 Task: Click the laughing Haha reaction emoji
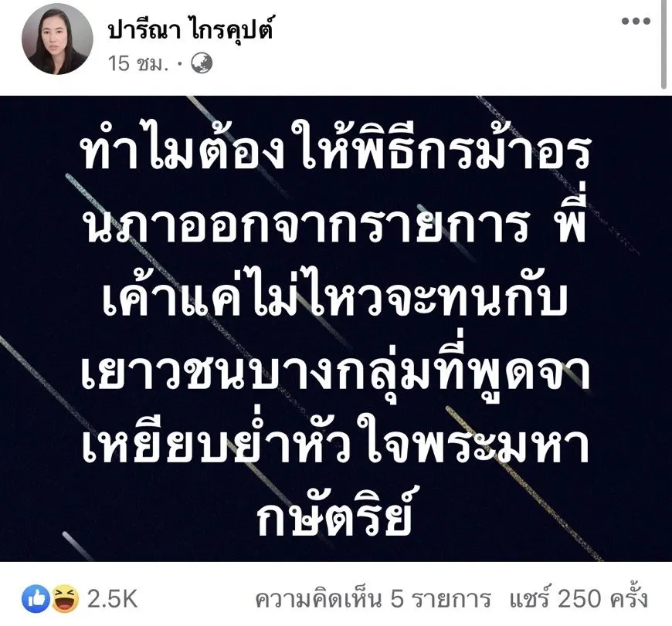point(65,598)
